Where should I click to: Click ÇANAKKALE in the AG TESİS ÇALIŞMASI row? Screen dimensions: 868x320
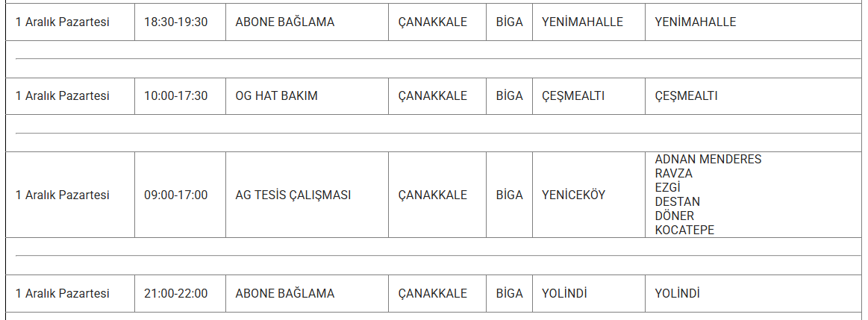pos(432,195)
